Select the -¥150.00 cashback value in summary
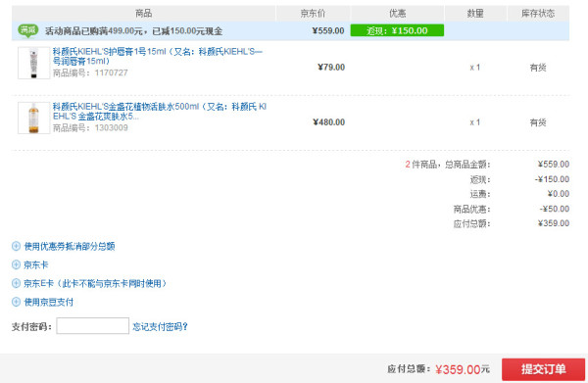588x383 pixels. pyautogui.click(x=552, y=179)
